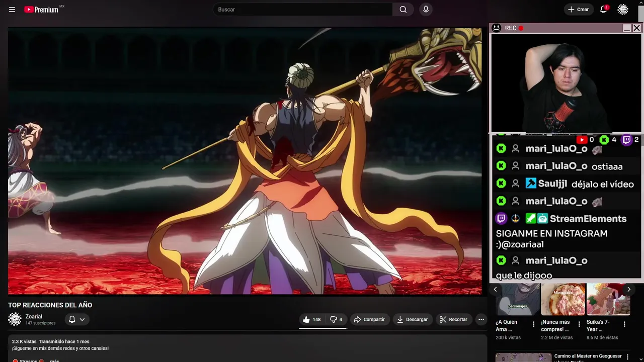Click the magnifier search button
Screen dimensions: 644x362
click(x=403, y=10)
